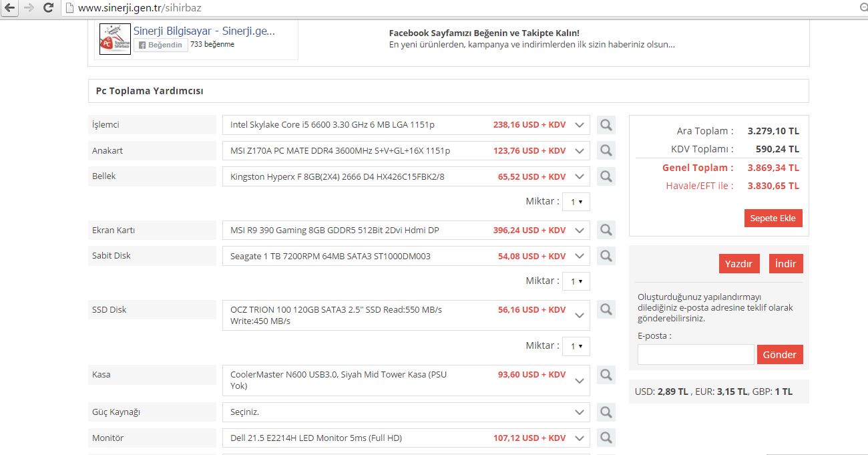Screen dimensions: 868x455
Task: Click the magnifier icon next to Kasa
Action: pos(606,374)
